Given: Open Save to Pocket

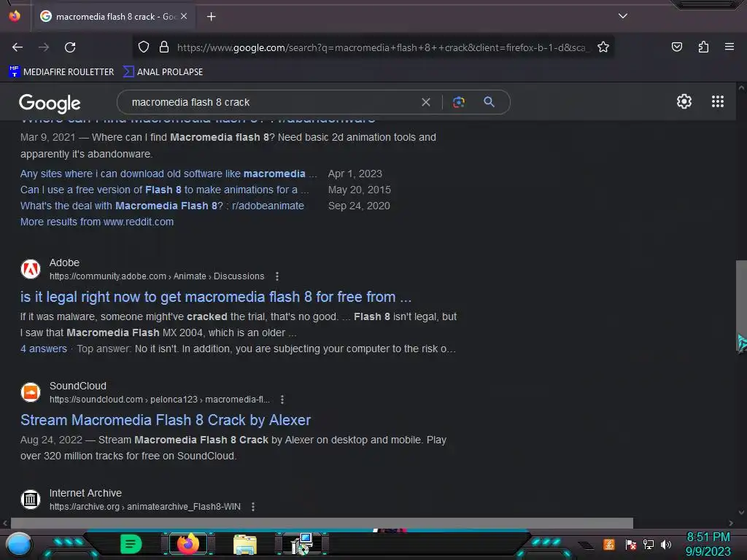Looking at the screenshot, I should [x=676, y=47].
